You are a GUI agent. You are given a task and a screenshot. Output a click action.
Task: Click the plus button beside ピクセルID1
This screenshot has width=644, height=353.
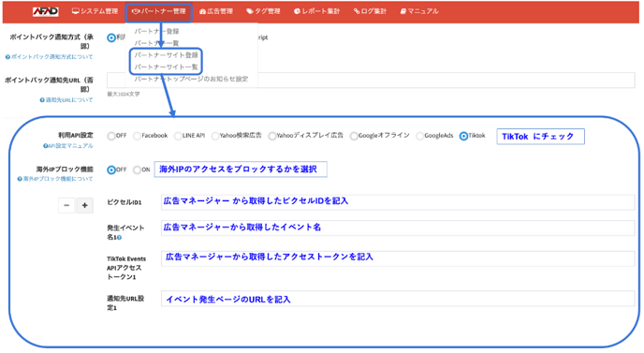[x=84, y=205]
